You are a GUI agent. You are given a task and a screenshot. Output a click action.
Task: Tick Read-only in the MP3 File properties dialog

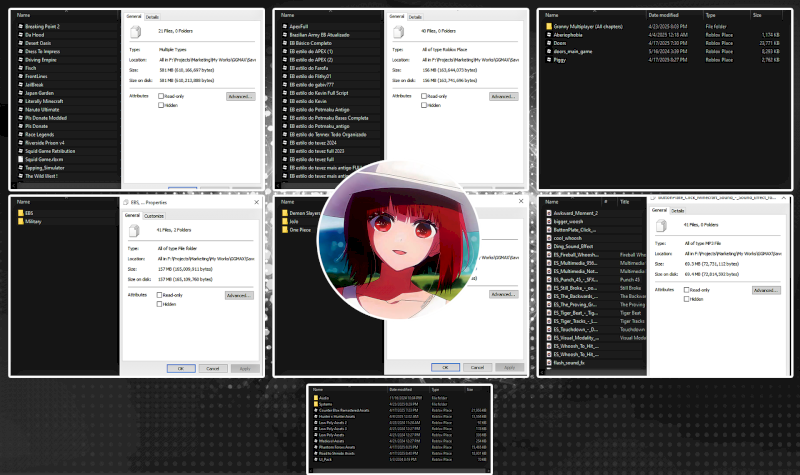(x=687, y=289)
